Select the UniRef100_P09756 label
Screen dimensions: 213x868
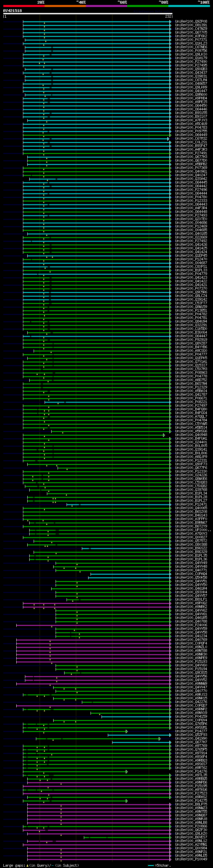tap(191, 51)
